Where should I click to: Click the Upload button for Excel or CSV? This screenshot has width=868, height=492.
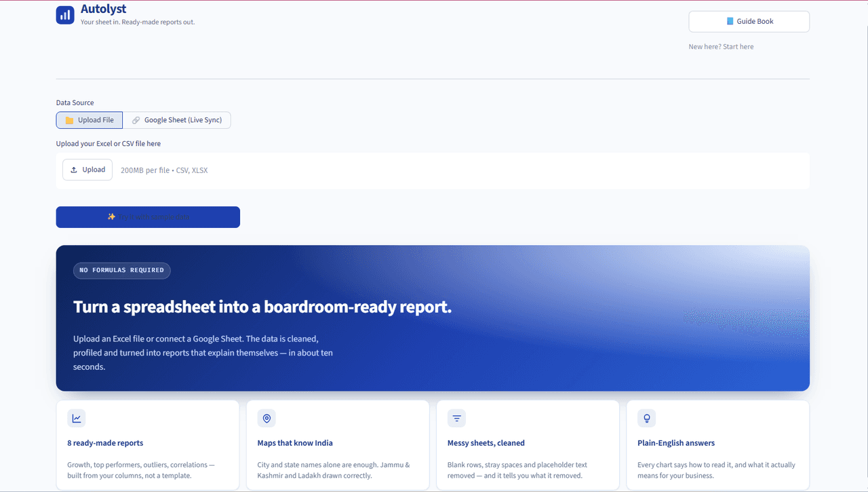click(87, 170)
